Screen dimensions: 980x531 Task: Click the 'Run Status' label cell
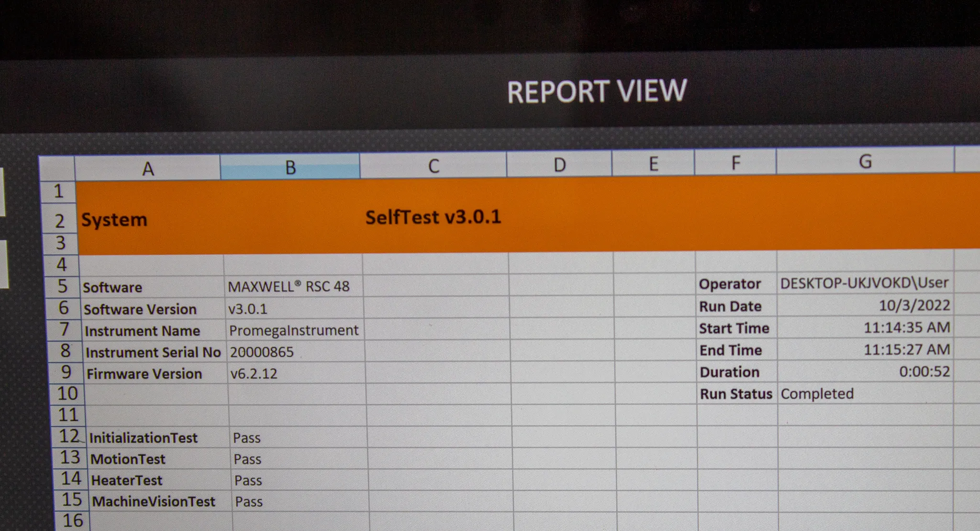pos(738,394)
